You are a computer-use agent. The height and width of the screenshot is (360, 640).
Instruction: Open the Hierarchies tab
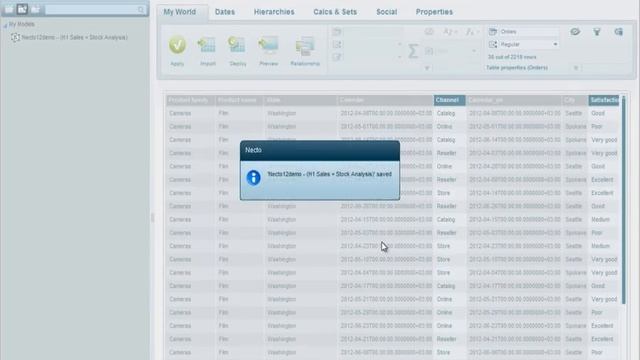click(274, 12)
